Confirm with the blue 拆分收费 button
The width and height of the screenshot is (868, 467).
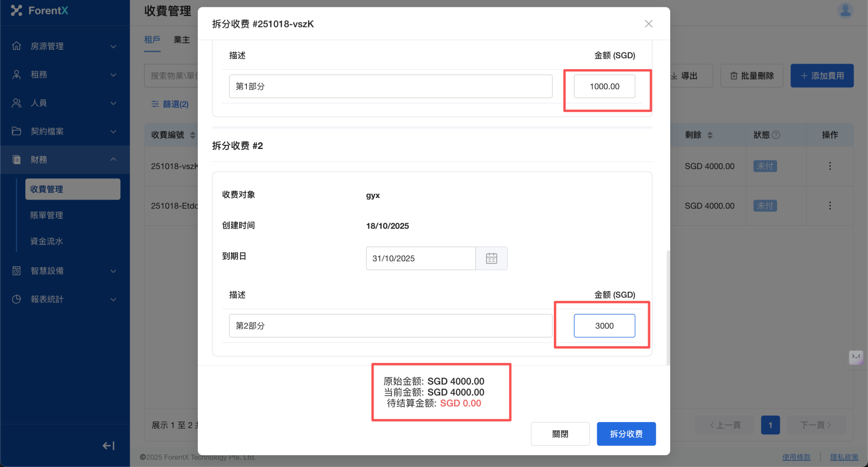[626, 434]
